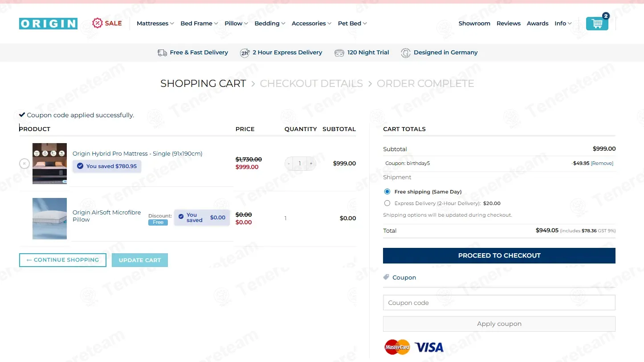
Task: Expand the Mattresses menu
Action: (x=155, y=24)
